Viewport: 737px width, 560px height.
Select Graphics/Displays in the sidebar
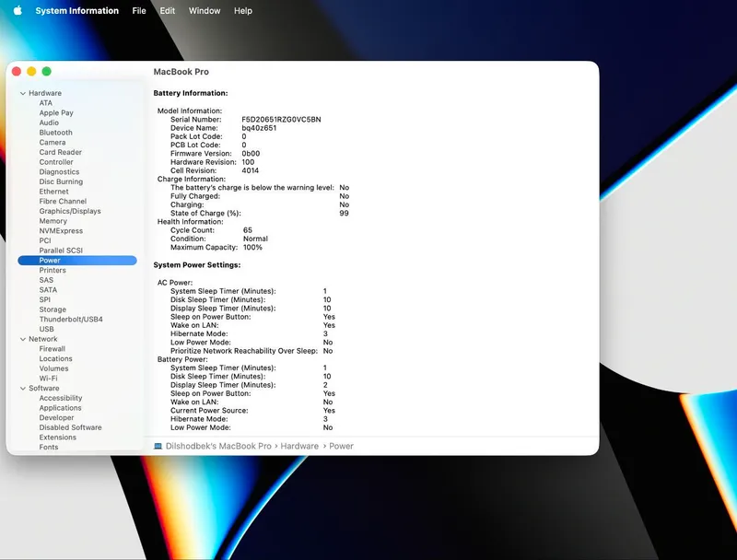[70, 211]
